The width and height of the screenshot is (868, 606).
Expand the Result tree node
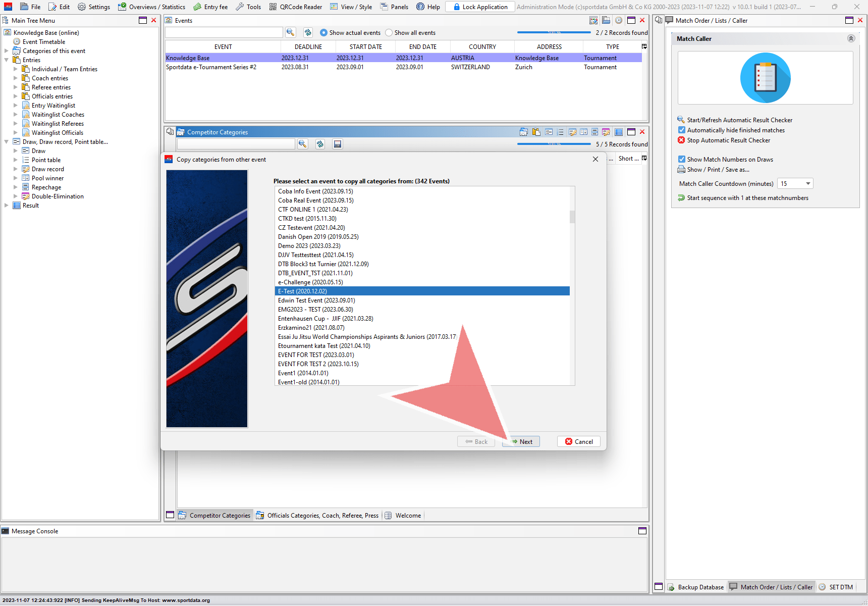coord(7,205)
